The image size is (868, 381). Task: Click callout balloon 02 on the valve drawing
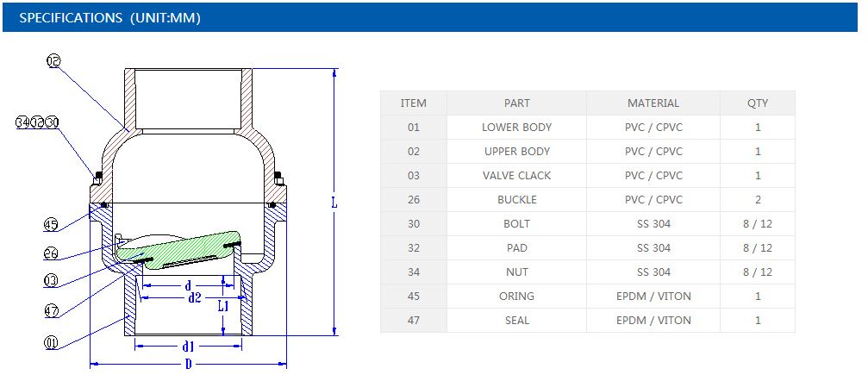[x=53, y=60]
